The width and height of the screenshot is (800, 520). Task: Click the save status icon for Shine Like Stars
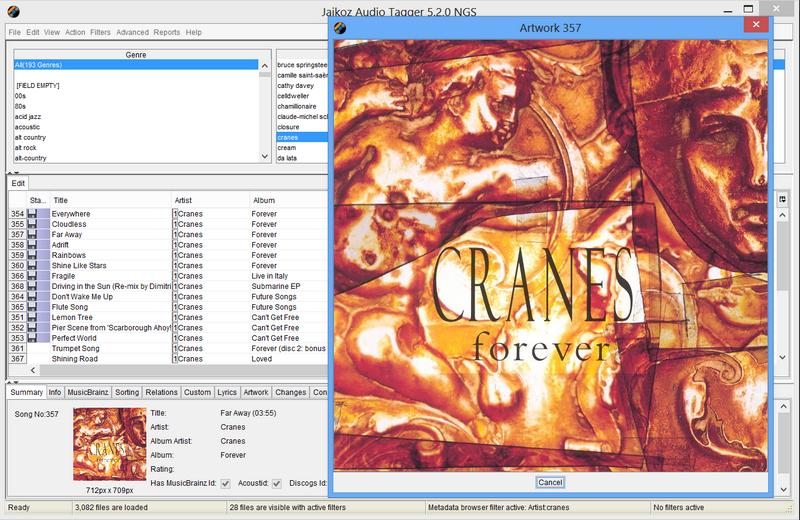(x=32, y=265)
